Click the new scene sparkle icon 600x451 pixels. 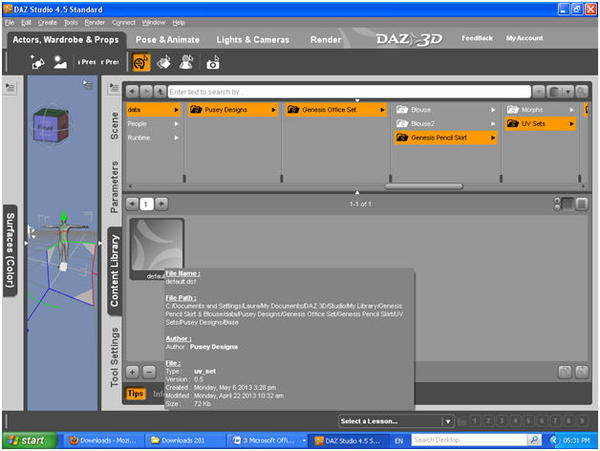pos(37,62)
